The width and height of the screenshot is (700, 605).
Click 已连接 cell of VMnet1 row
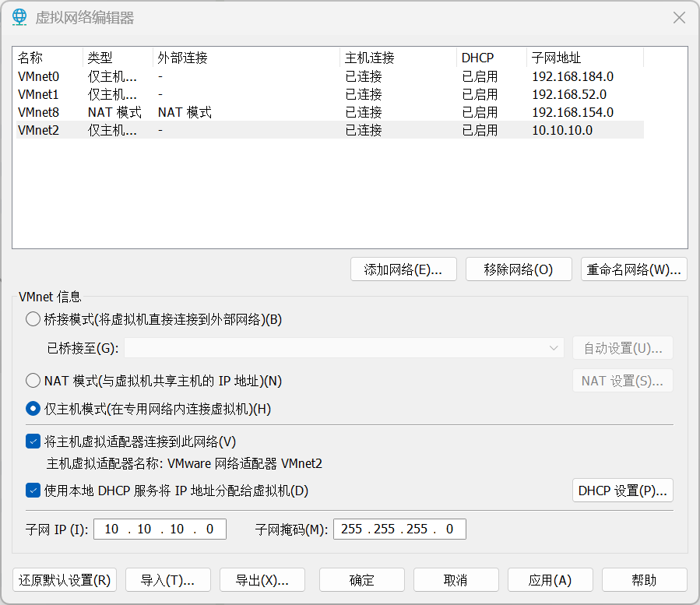364,94
